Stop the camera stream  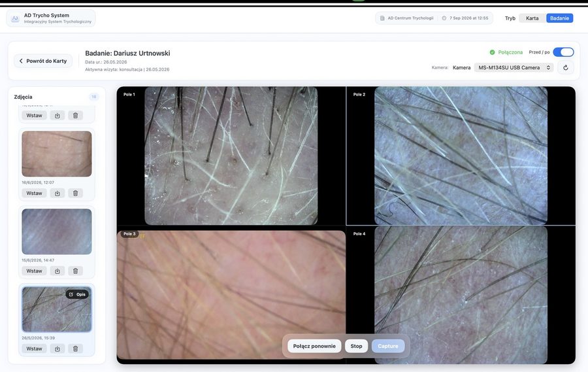[356, 346]
